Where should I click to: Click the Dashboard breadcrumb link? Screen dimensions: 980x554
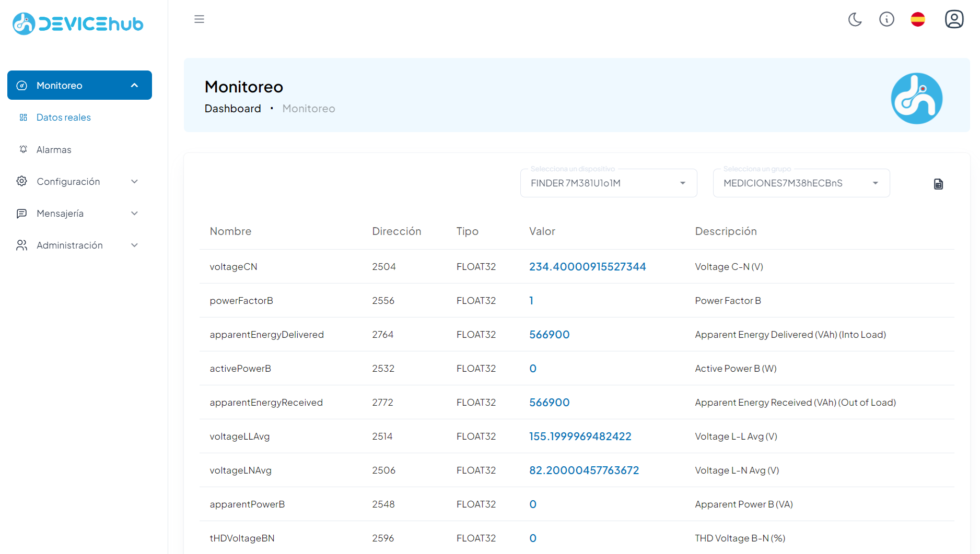coord(232,108)
